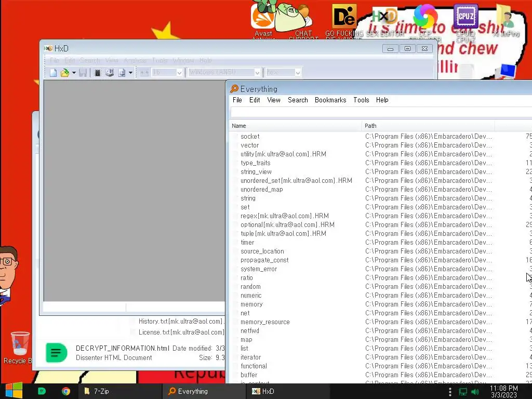This screenshot has height=399, width=532.
Task: Open the Window menu in HxD
Action: [183, 60]
